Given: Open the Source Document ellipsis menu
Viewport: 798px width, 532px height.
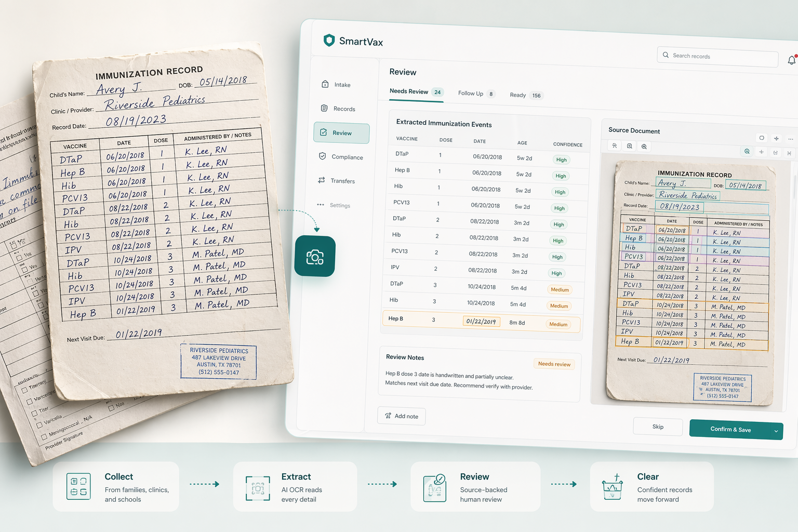Looking at the screenshot, I should [791, 139].
